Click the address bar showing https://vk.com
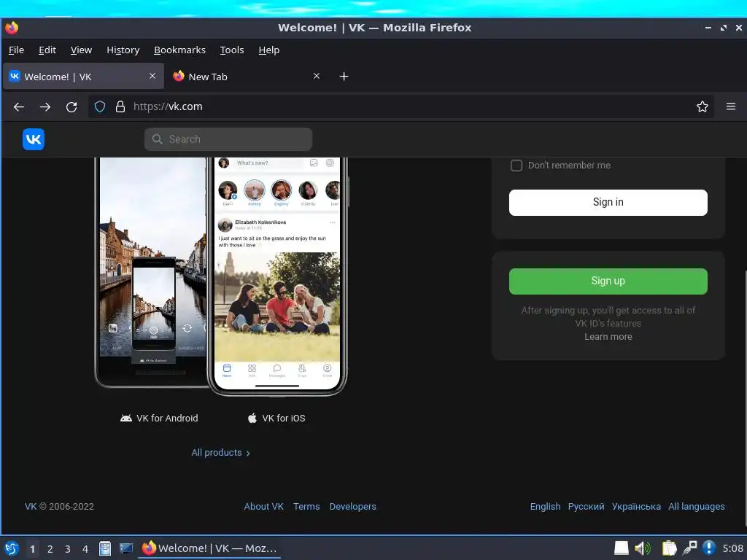This screenshot has width=747, height=560. 400,106
